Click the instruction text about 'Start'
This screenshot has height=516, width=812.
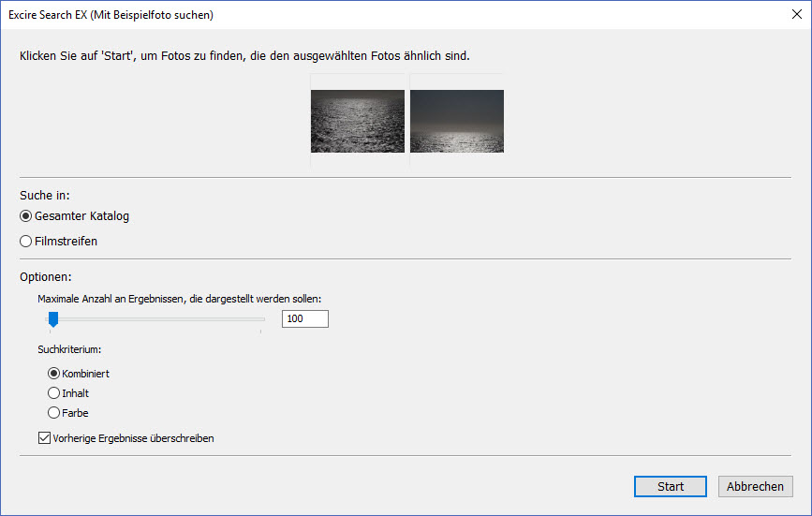pos(244,56)
